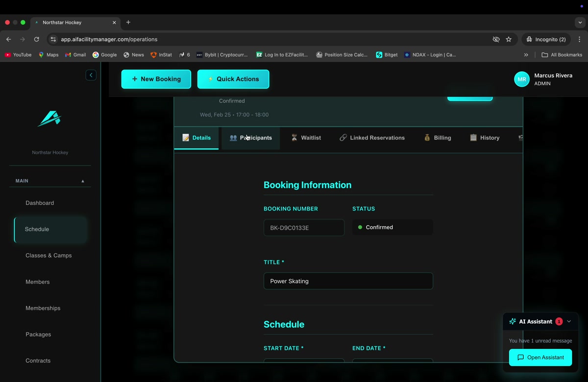
Task: Click the people icon on Participants tab
Action: coord(233,138)
